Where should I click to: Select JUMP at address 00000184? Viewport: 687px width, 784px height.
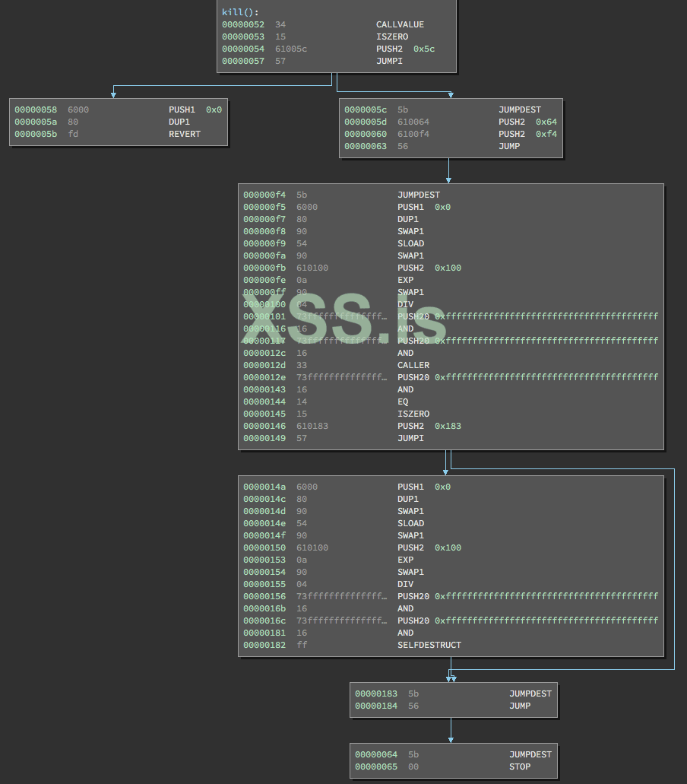520,706
